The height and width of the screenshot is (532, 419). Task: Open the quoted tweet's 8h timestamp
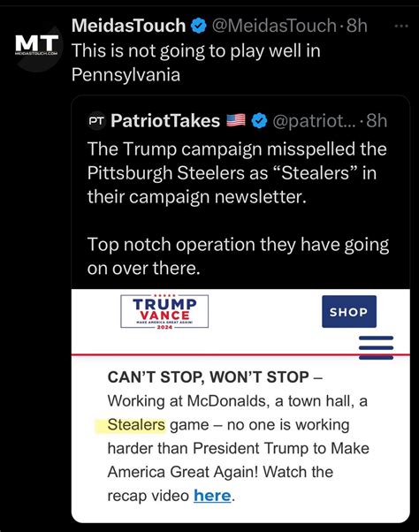[377, 121]
